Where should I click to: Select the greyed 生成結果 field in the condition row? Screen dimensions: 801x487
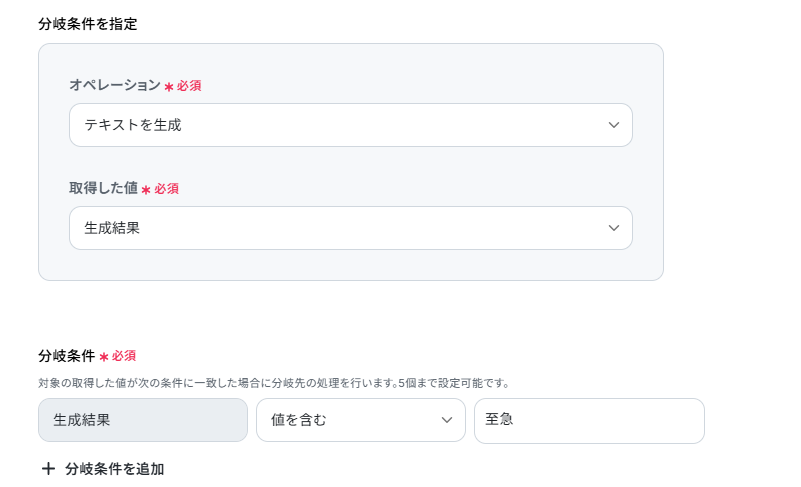click(142, 420)
